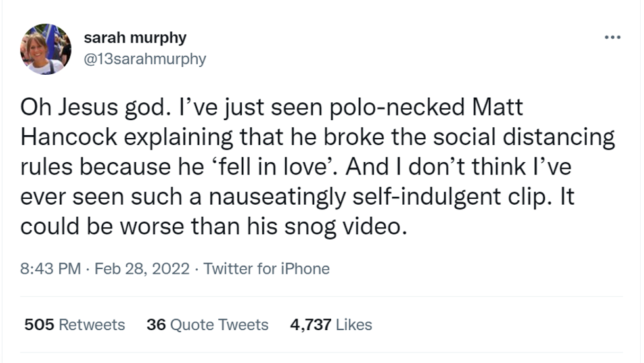This screenshot has height=363, width=644.
Task: Show the 4,737 Likes list
Action: tap(331, 325)
